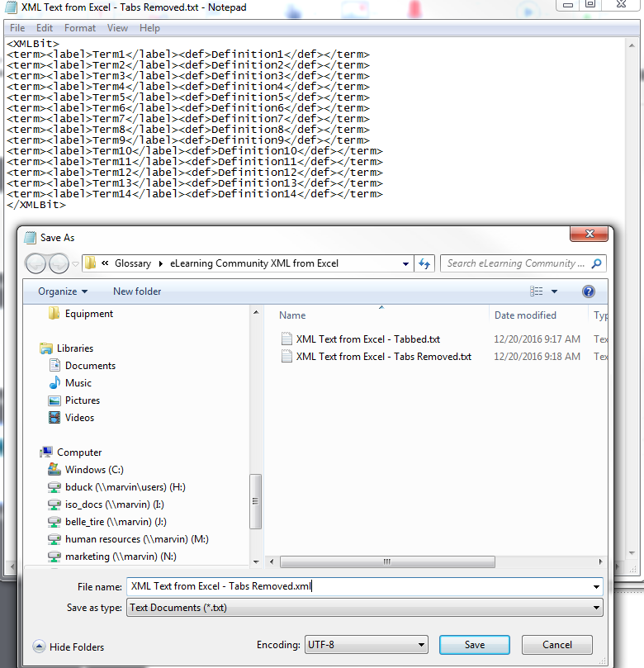Image resolution: width=644 pixels, height=668 pixels.
Task: Click the Change your view icon
Action: (536, 291)
